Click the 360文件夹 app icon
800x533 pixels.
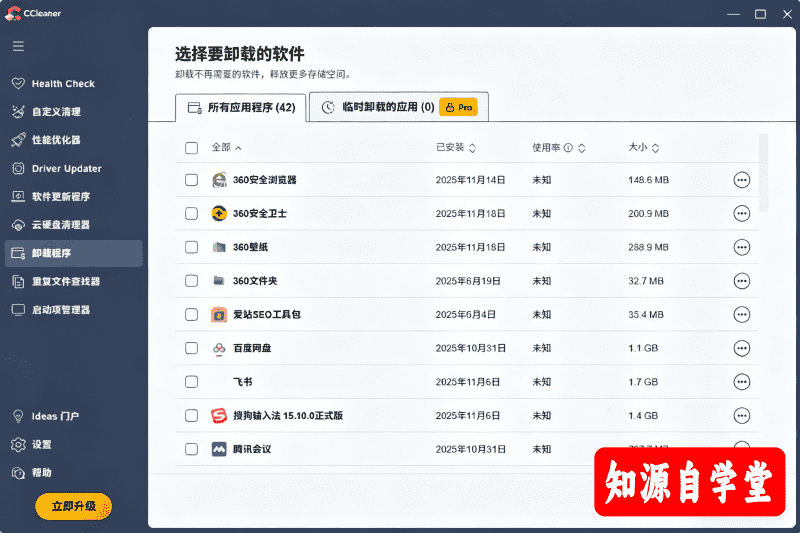(219, 281)
